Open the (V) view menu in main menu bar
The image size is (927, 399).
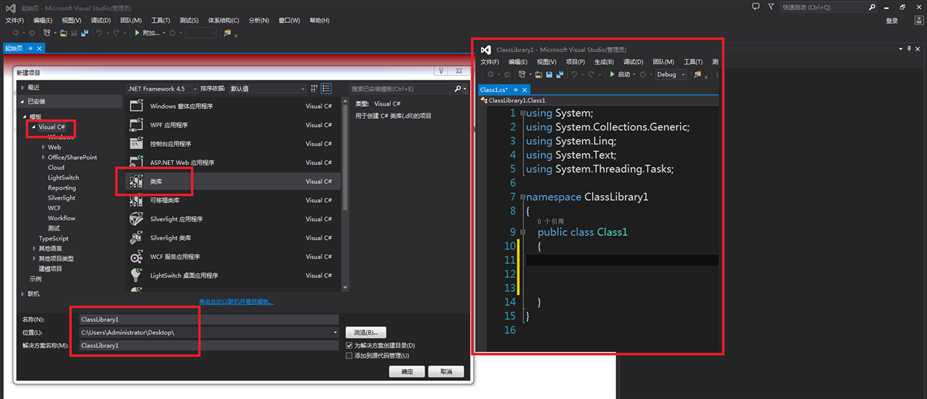pos(71,20)
